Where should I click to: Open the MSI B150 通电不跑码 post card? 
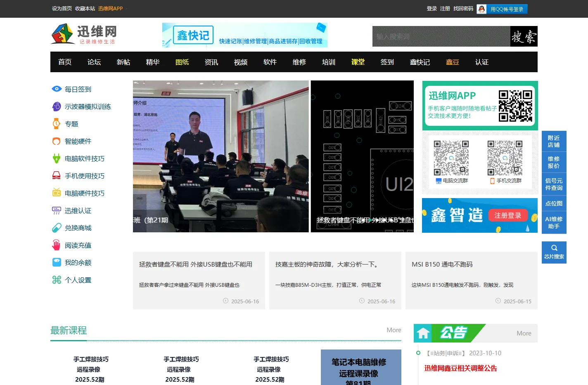[472, 281]
